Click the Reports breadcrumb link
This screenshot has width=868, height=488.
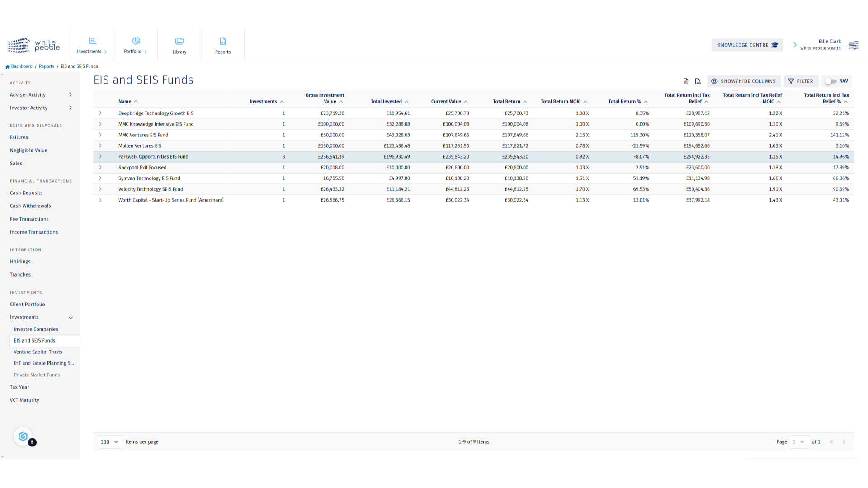click(x=47, y=66)
